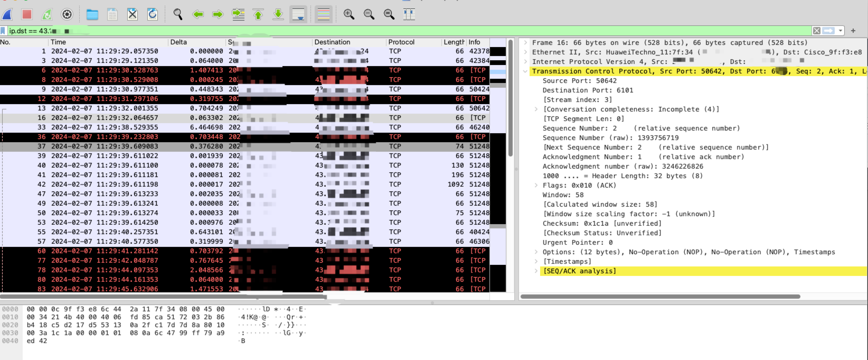868x360 pixels.
Task: Restart the current capture
Action: point(47,14)
